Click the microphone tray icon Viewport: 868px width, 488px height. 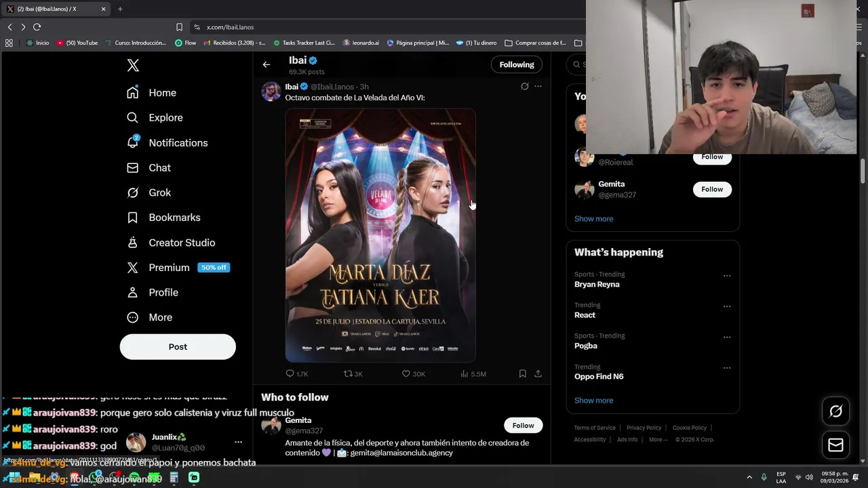coord(764,478)
